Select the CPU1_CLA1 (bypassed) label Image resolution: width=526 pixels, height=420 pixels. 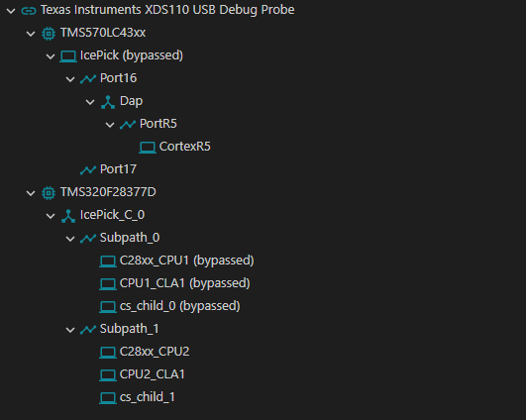[x=185, y=283]
